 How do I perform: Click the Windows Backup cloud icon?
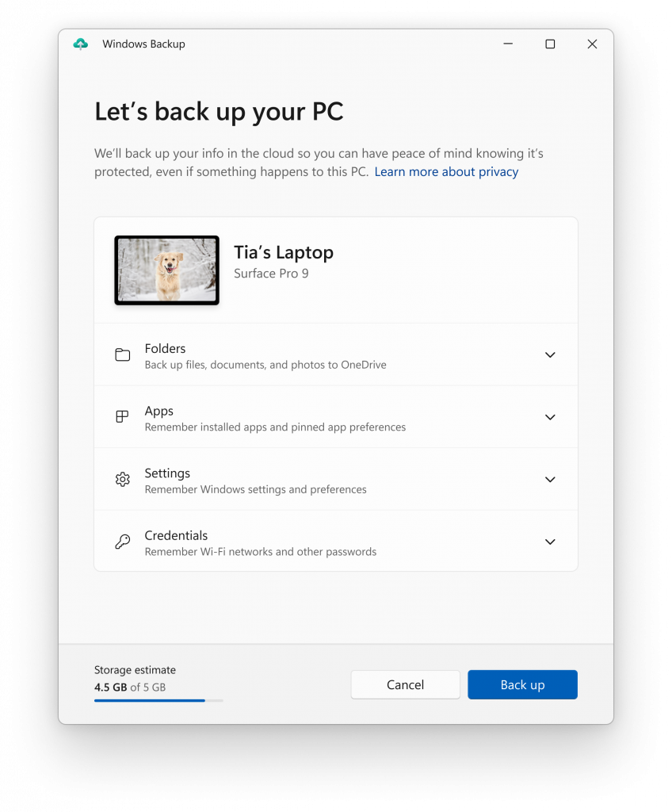pos(80,44)
